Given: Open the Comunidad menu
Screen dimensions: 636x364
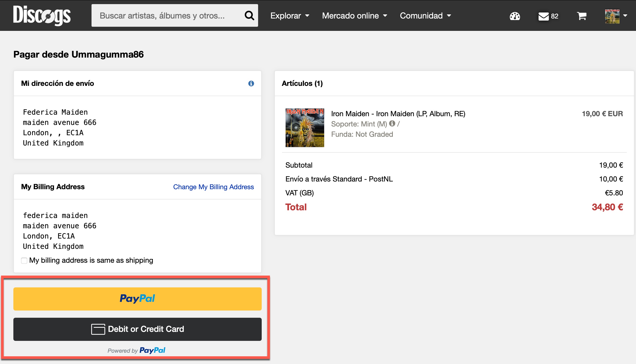Looking at the screenshot, I should click(425, 16).
